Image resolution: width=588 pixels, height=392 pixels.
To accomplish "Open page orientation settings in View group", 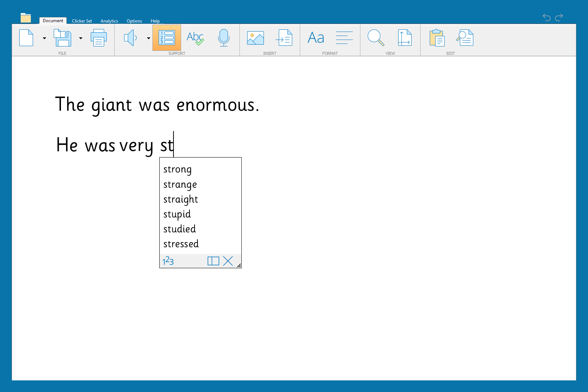I will pos(404,38).
